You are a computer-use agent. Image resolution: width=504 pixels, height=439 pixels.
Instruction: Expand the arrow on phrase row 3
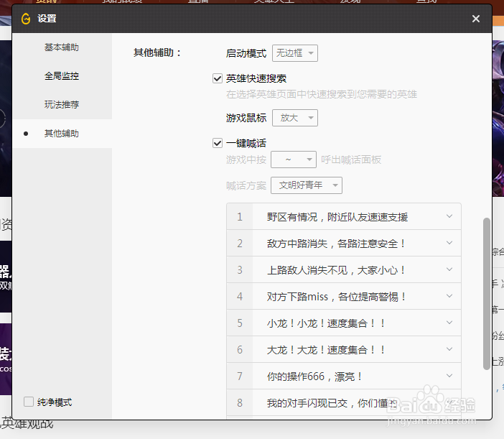coord(449,269)
